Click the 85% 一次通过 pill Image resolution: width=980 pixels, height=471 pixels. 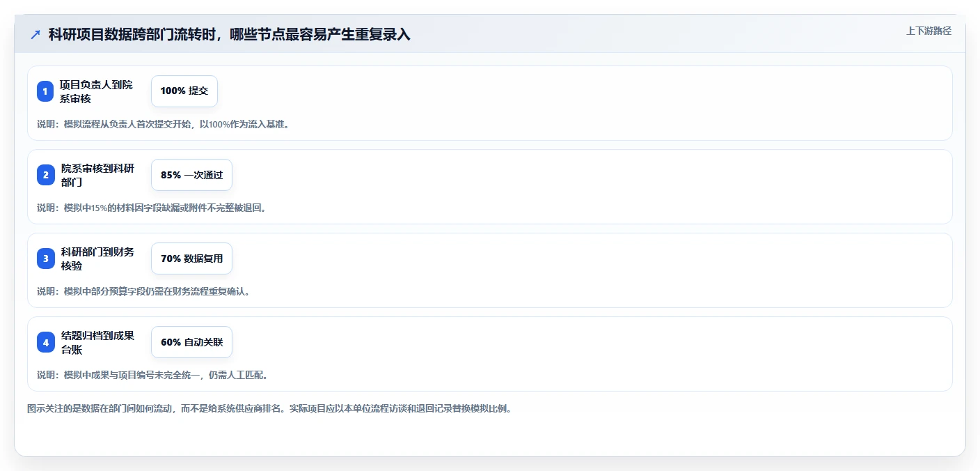[191, 175]
